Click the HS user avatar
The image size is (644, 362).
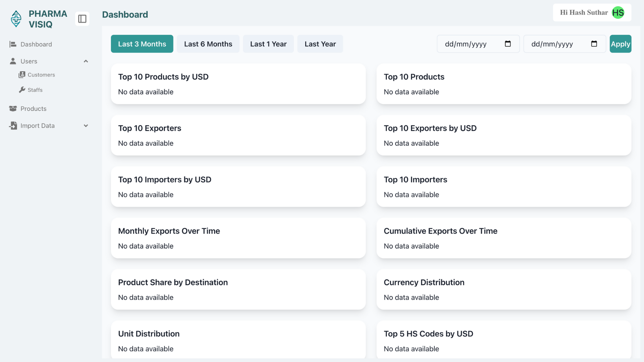click(618, 13)
